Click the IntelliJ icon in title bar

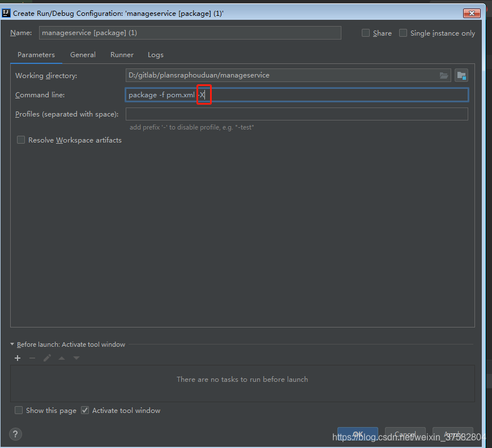click(x=6, y=13)
